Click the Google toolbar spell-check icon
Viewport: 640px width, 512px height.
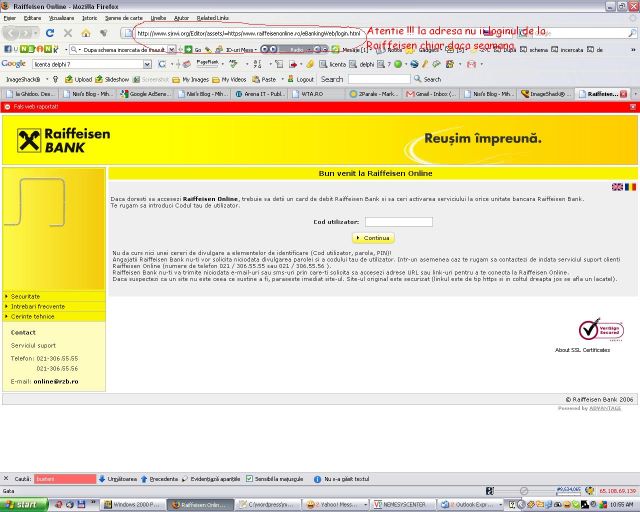pos(233,64)
